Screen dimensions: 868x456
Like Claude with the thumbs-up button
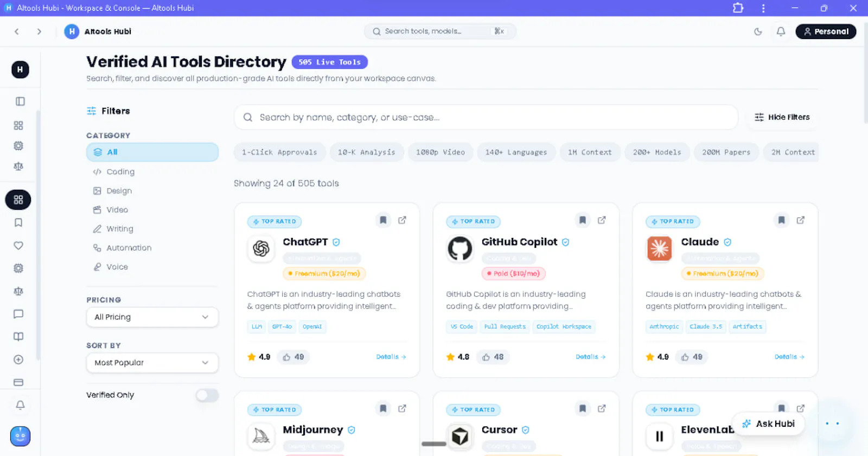692,357
